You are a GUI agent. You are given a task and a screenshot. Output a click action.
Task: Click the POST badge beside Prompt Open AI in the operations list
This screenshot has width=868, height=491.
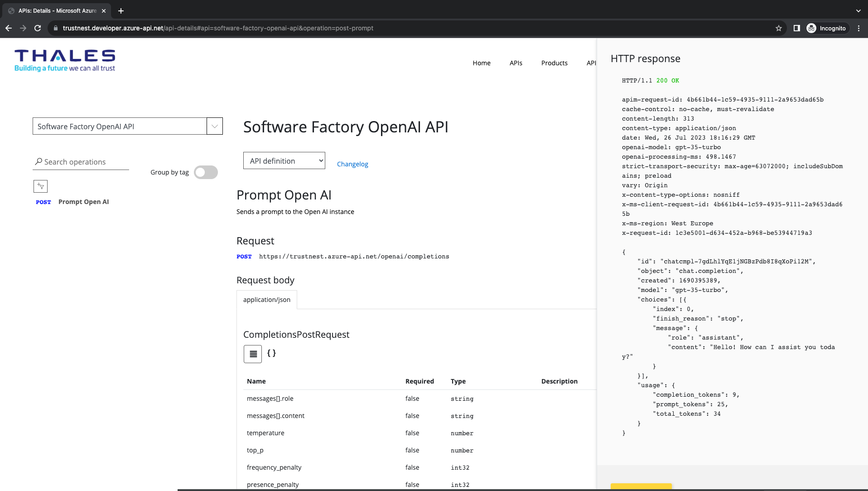pos(43,202)
